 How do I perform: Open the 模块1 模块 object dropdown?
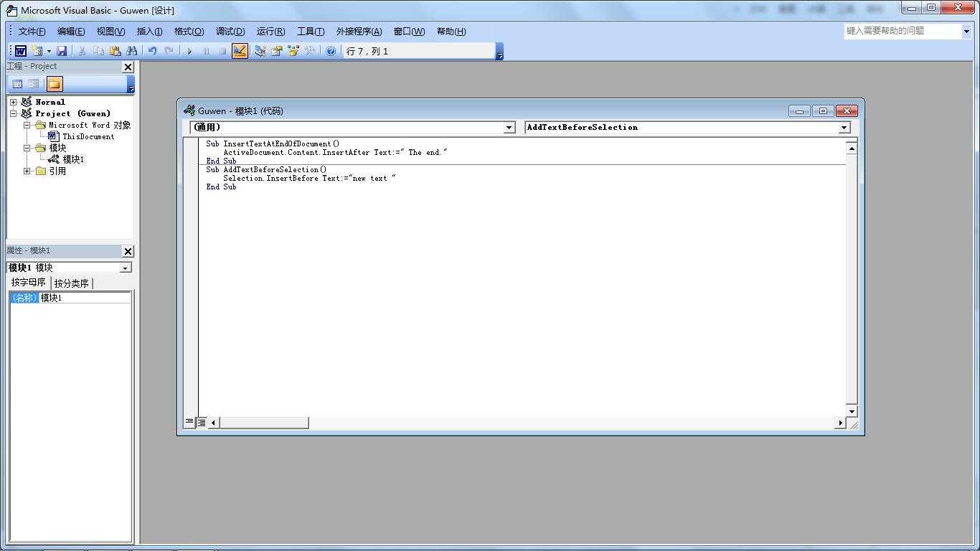126,268
